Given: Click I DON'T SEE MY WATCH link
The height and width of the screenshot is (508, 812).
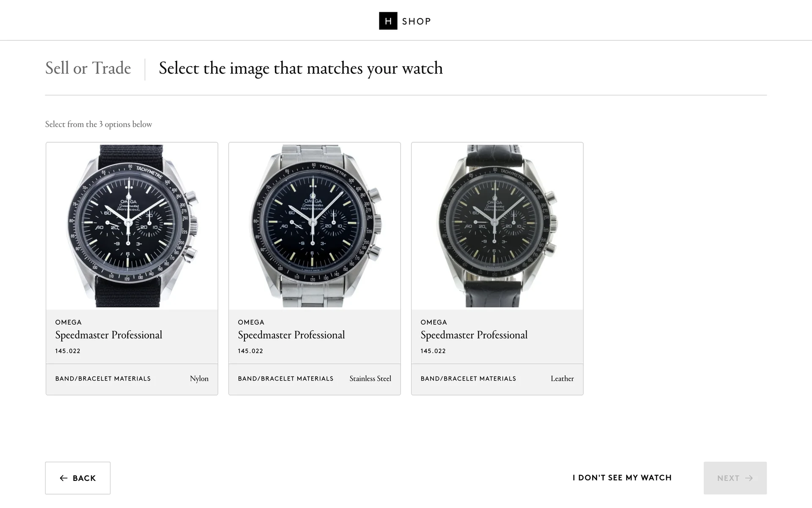Looking at the screenshot, I should point(622,478).
